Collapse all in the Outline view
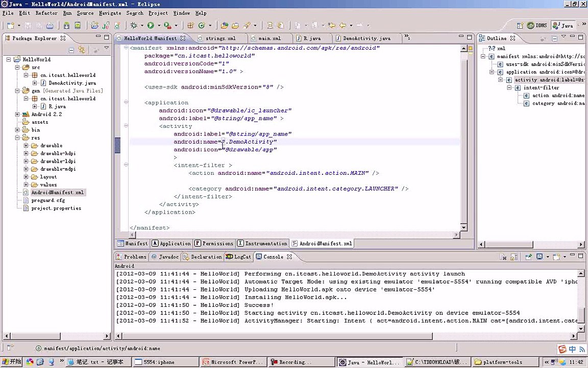The width and height of the screenshot is (588, 368). (x=554, y=38)
